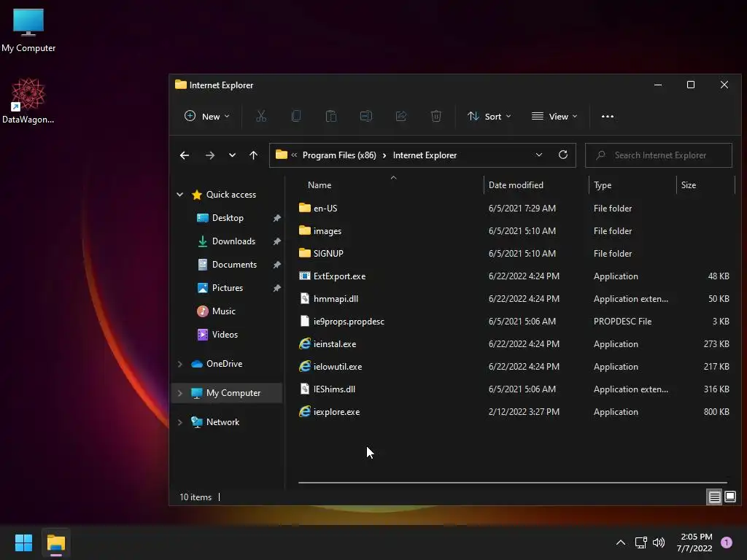Open Music in navigation pane
Image resolution: width=747 pixels, height=560 pixels.
click(223, 311)
